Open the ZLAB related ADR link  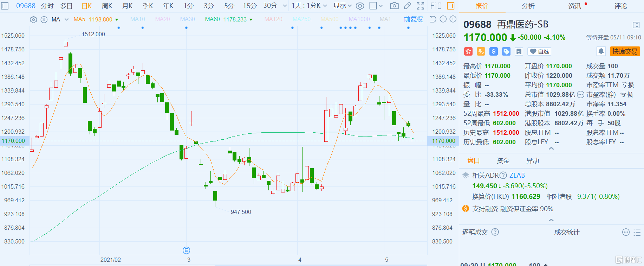517,175
